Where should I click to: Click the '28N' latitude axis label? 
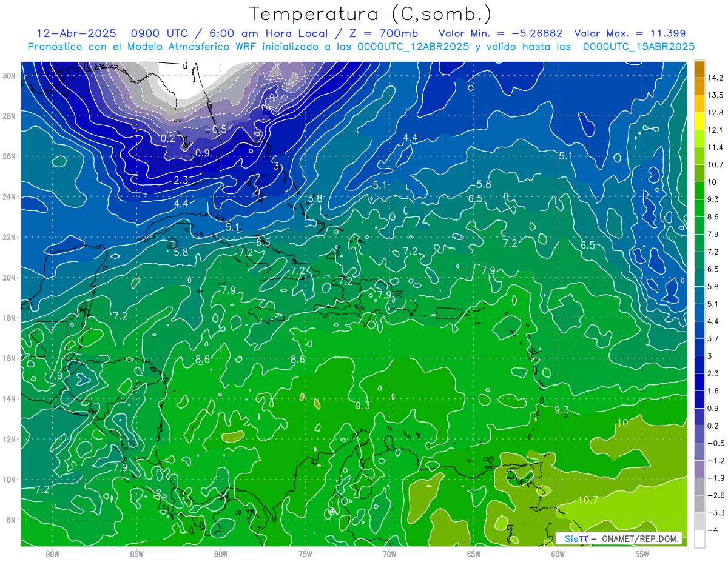10,116
